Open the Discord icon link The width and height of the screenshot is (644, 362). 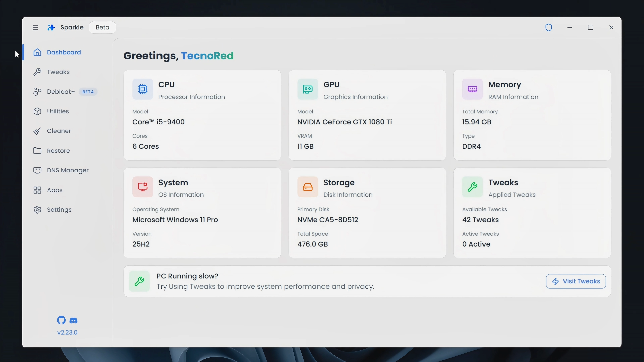73,320
